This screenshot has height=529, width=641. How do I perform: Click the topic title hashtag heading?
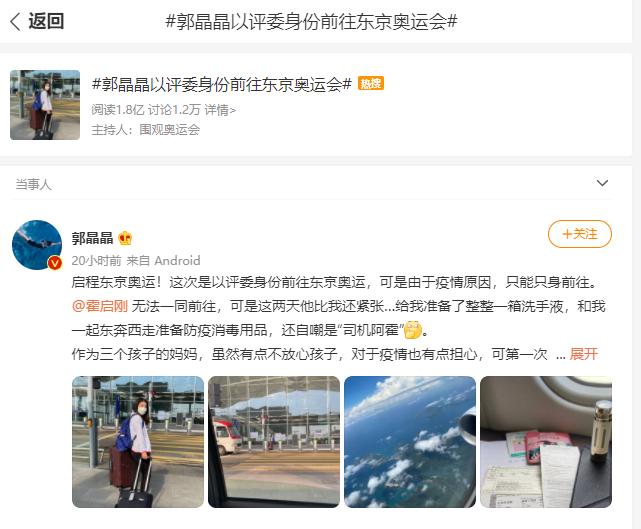coord(222,84)
